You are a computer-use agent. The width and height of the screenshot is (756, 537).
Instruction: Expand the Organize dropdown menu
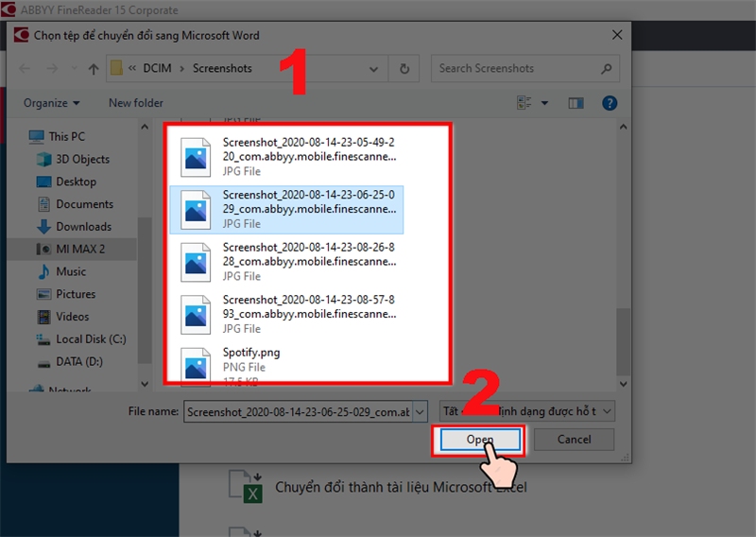click(52, 103)
